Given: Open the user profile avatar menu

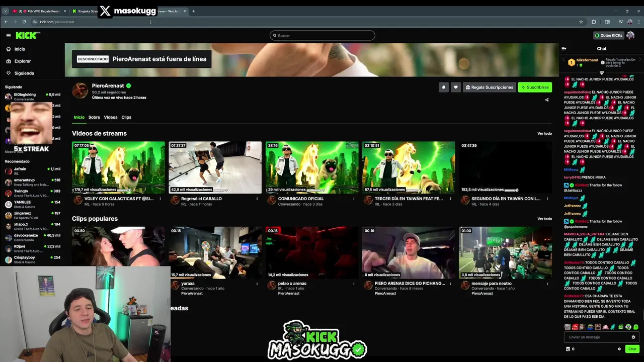Looking at the screenshot, I should 630,36.
